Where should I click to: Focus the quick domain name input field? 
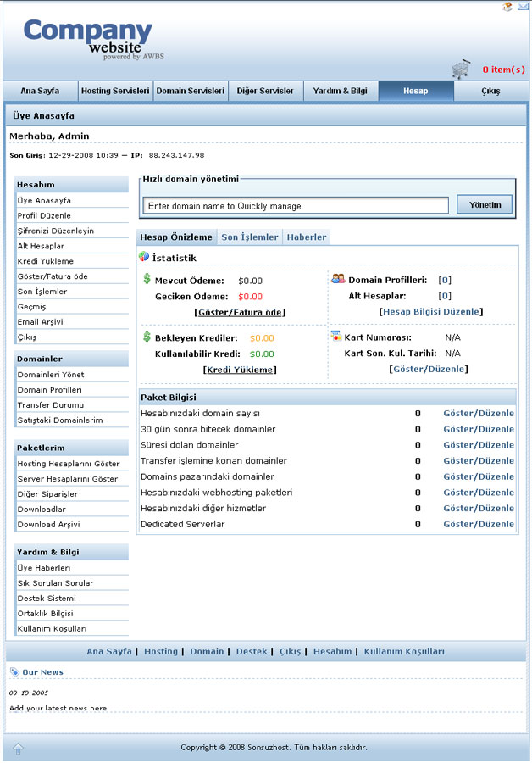pyautogui.click(x=296, y=206)
